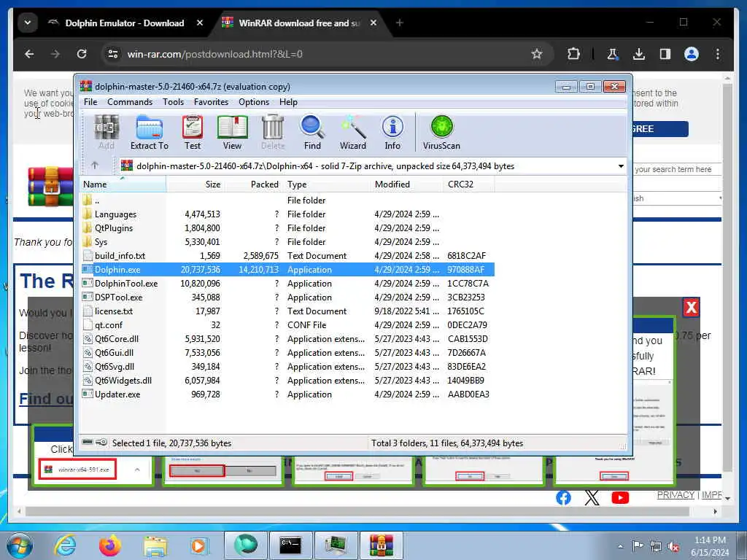Open Chrome profile avatar
The height and width of the screenshot is (560, 747).
(692, 54)
